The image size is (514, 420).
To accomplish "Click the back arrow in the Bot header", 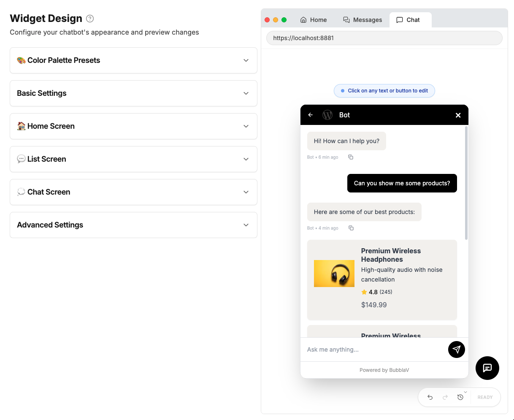I will point(310,115).
